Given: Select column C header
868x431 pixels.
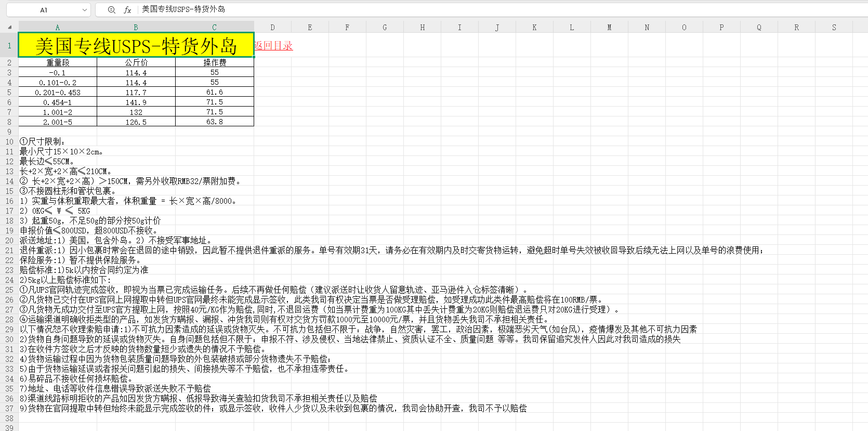Looking at the screenshot, I should [215, 27].
